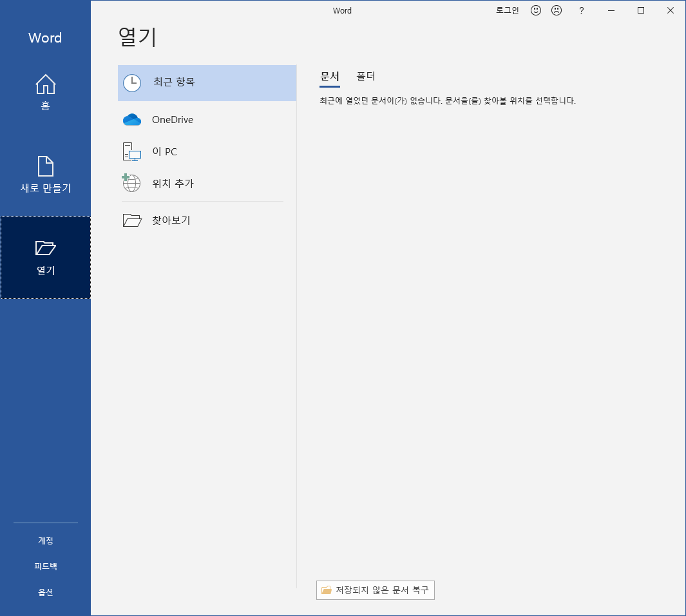The width and height of the screenshot is (686, 616).
Task: Switch to the 문서 (Documents) tab
Action: 330,77
